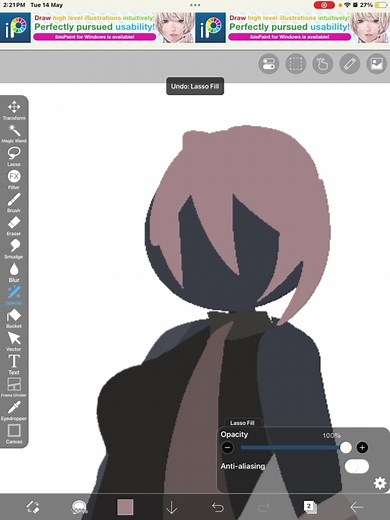The height and width of the screenshot is (520, 390).
Task: Tap the battery indicator in status bar
Action: point(381,5)
